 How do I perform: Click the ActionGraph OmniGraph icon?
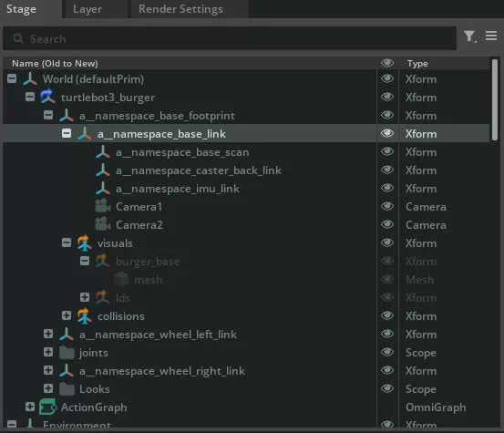point(47,407)
